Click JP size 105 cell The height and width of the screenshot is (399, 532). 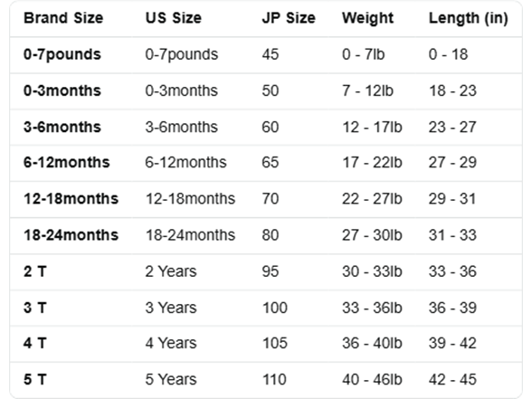click(x=275, y=343)
